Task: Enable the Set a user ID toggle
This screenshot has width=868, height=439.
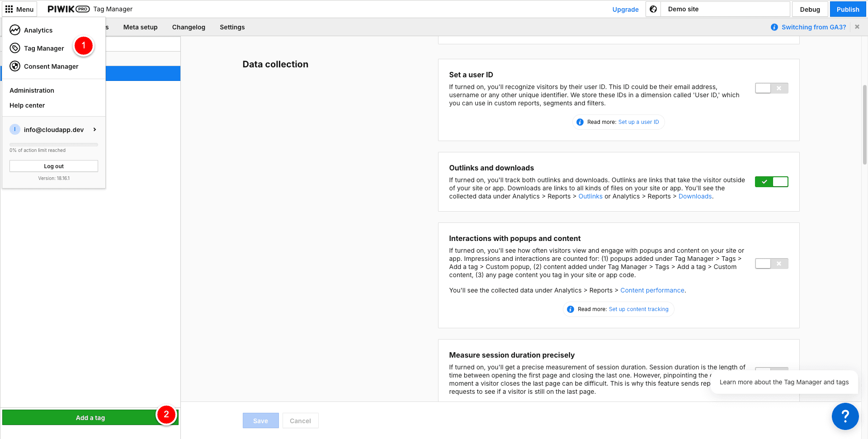Action: 771,88
